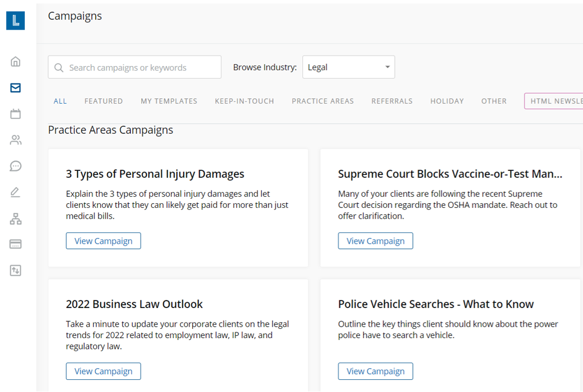This screenshot has width=583, height=392.
Task: Switch to the Holiday tab
Action: [447, 101]
